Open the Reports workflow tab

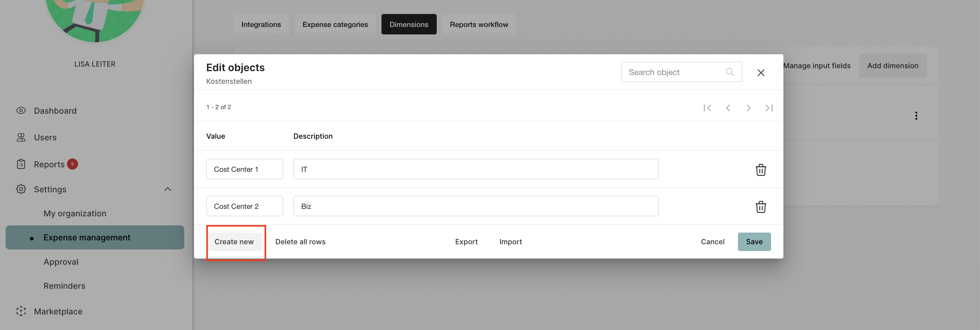point(479,24)
